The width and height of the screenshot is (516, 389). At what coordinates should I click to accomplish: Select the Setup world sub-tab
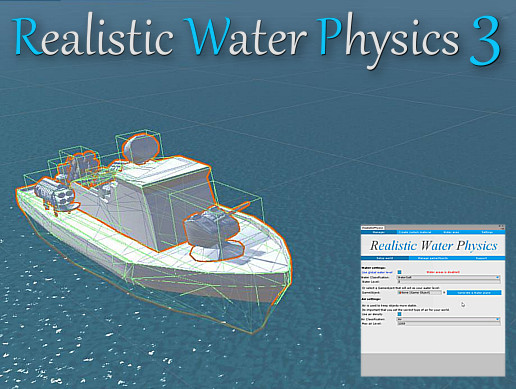tap(385, 258)
